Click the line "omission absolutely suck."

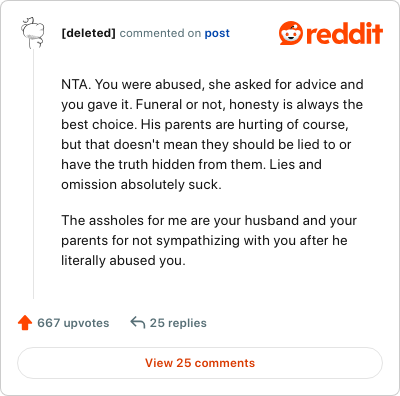[x=141, y=184]
